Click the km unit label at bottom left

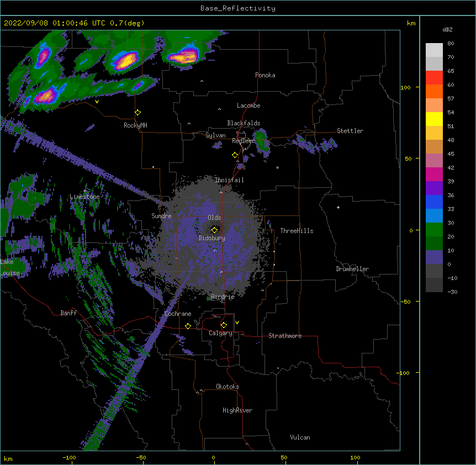pos(8,458)
